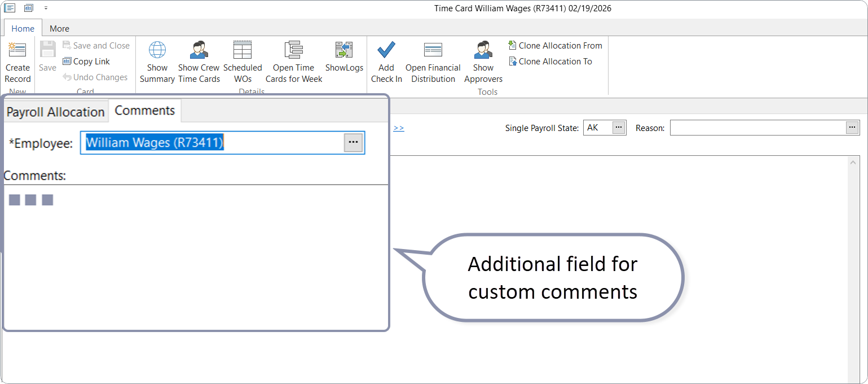Open the Reason lookup ellipsis button
Viewport: 868px width, 384px height.
tap(852, 128)
